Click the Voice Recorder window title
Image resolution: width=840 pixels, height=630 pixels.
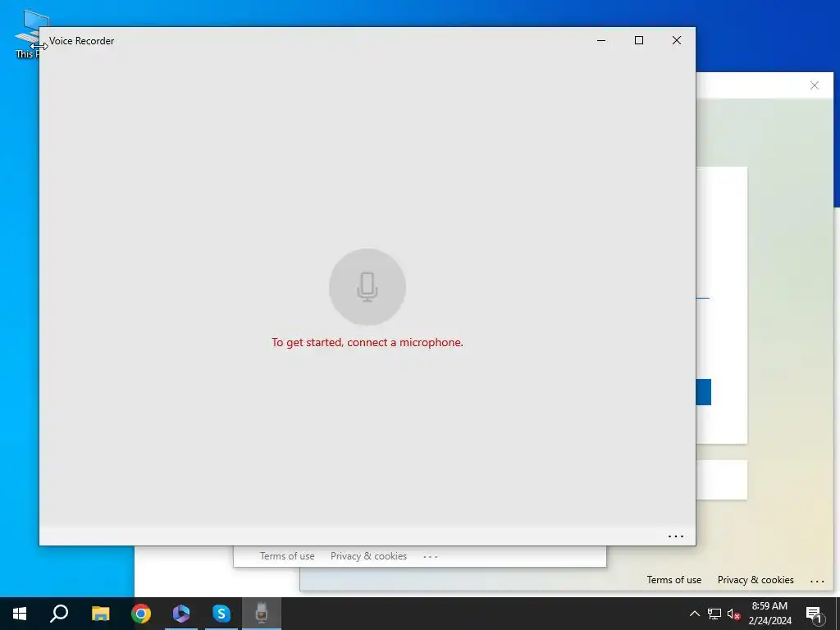(81, 41)
